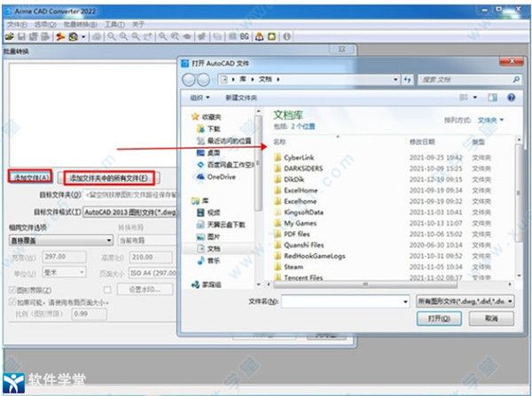Click the printer icon in main toolbar
This screenshot has height=396, width=532.
[97, 36]
